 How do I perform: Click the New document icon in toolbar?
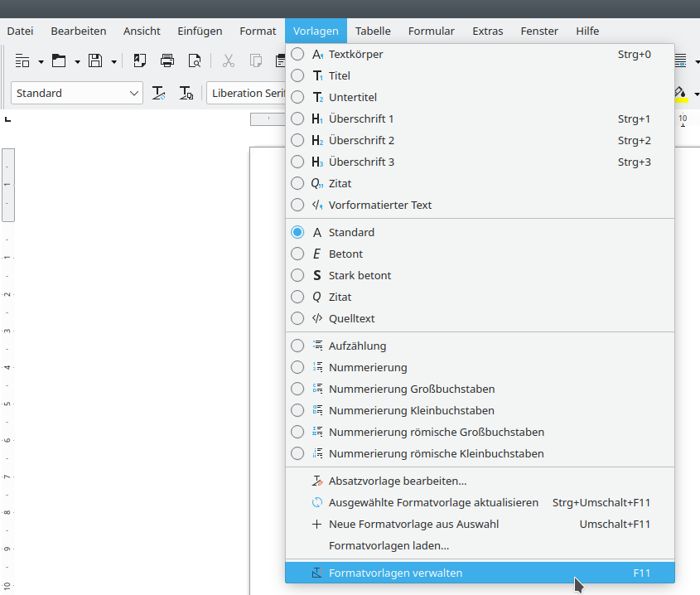coord(22,60)
